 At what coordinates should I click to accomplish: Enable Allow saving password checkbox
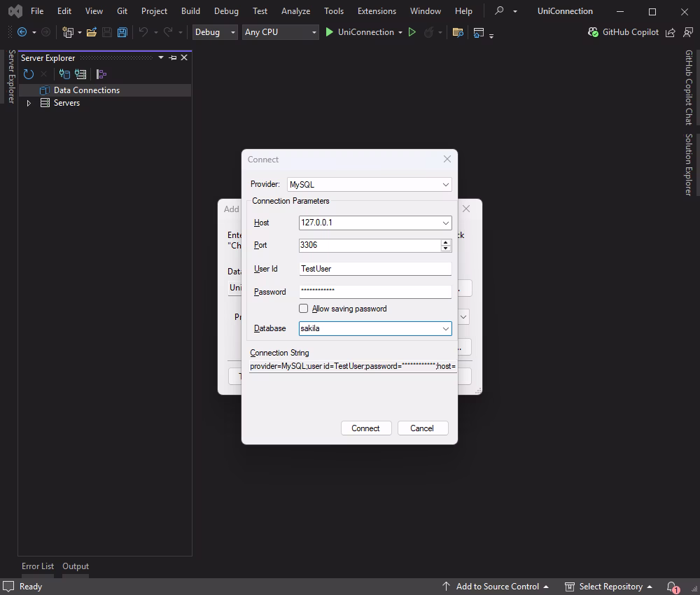click(x=304, y=309)
